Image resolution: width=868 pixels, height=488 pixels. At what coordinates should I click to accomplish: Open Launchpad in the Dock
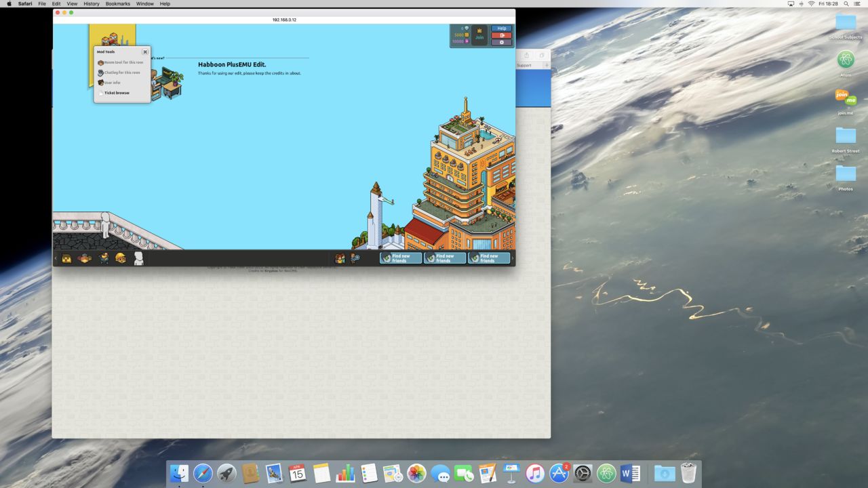226,473
